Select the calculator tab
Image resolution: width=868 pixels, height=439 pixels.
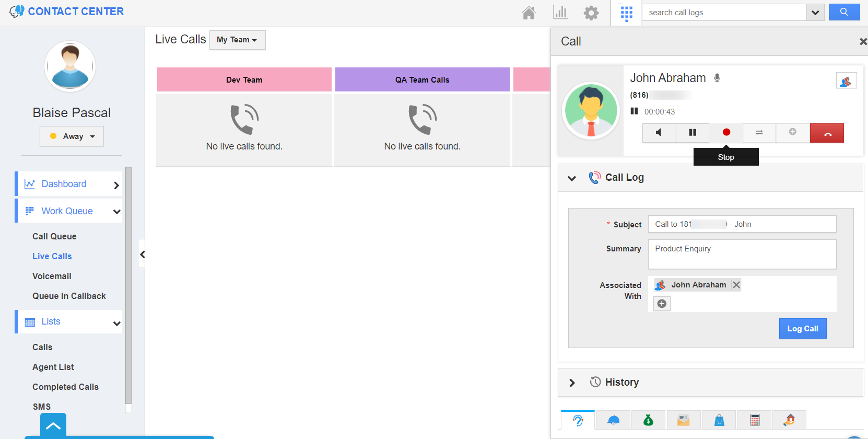pos(755,420)
